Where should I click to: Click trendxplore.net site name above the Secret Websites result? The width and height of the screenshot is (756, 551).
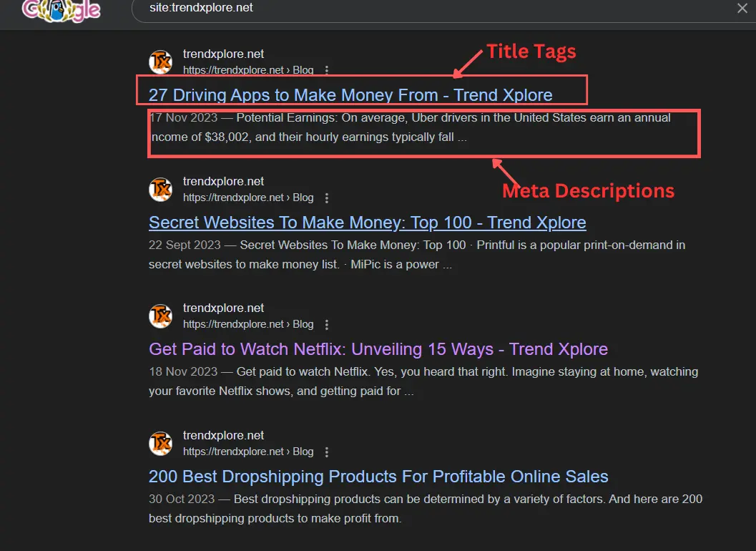tap(224, 181)
